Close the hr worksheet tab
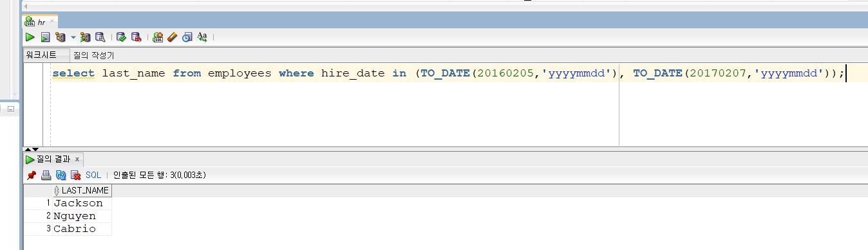 pos(53,21)
